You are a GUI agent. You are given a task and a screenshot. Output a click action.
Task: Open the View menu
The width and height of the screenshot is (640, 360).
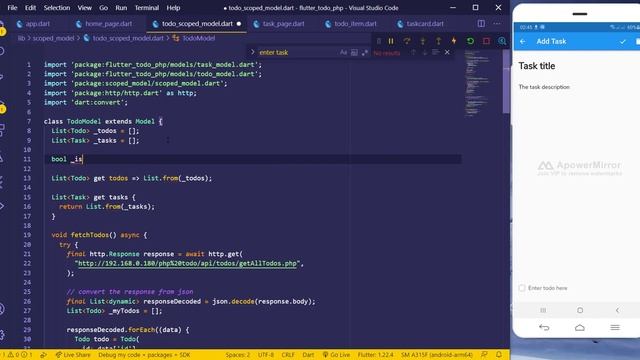point(84,8)
